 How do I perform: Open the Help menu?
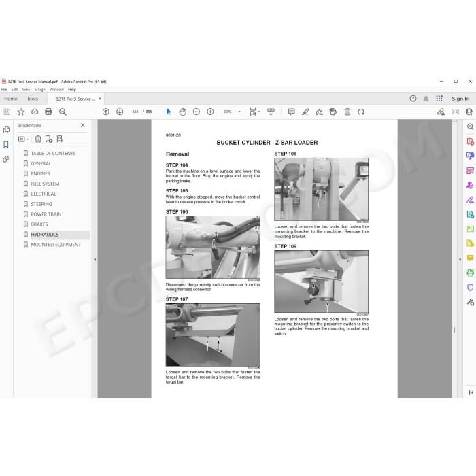72,90
